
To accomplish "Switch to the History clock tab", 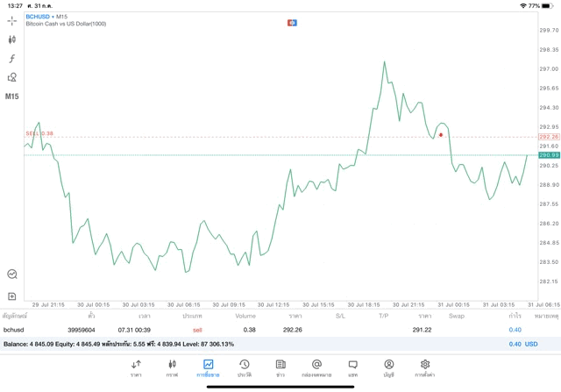I will point(245,367).
